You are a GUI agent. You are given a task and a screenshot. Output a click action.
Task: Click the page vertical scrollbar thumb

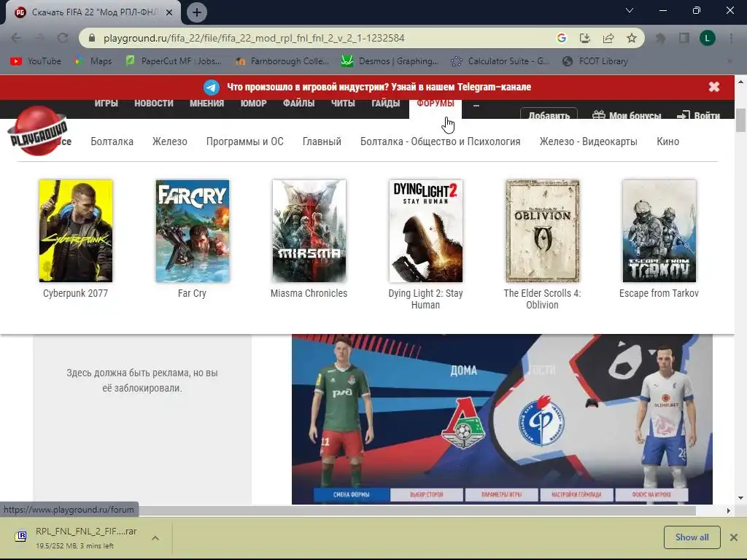tap(740, 120)
